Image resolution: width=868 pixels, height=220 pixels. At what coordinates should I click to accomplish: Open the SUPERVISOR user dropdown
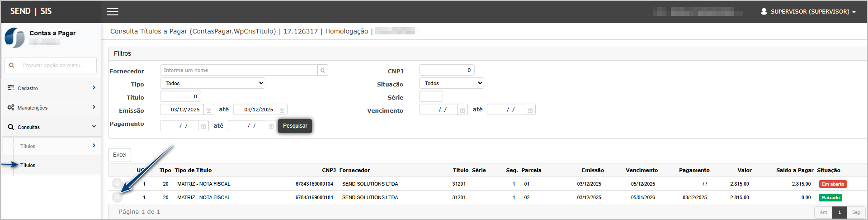(808, 12)
